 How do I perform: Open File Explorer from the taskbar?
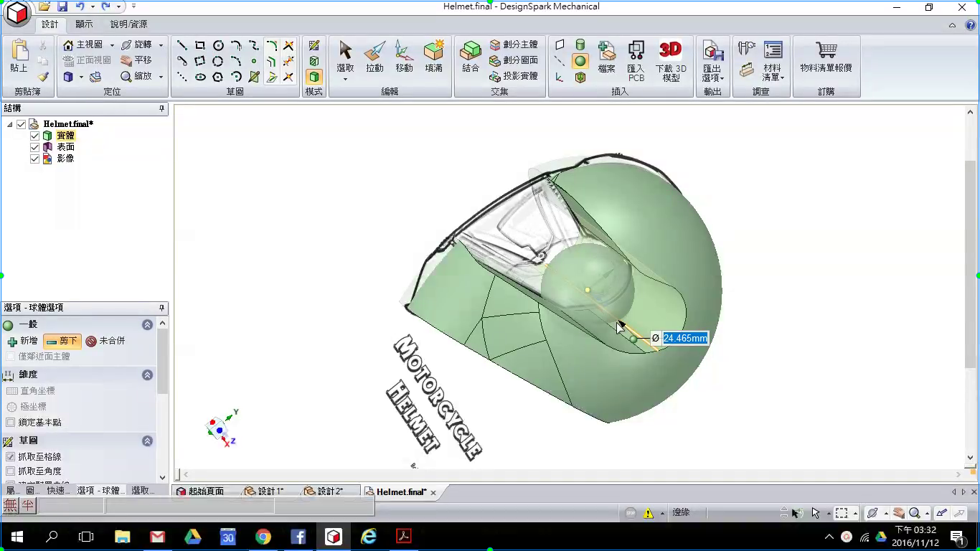[x=122, y=537]
